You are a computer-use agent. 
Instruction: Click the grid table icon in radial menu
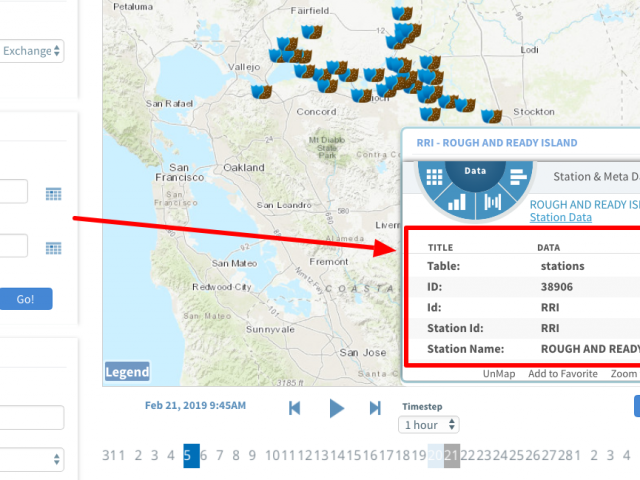coord(434,178)
